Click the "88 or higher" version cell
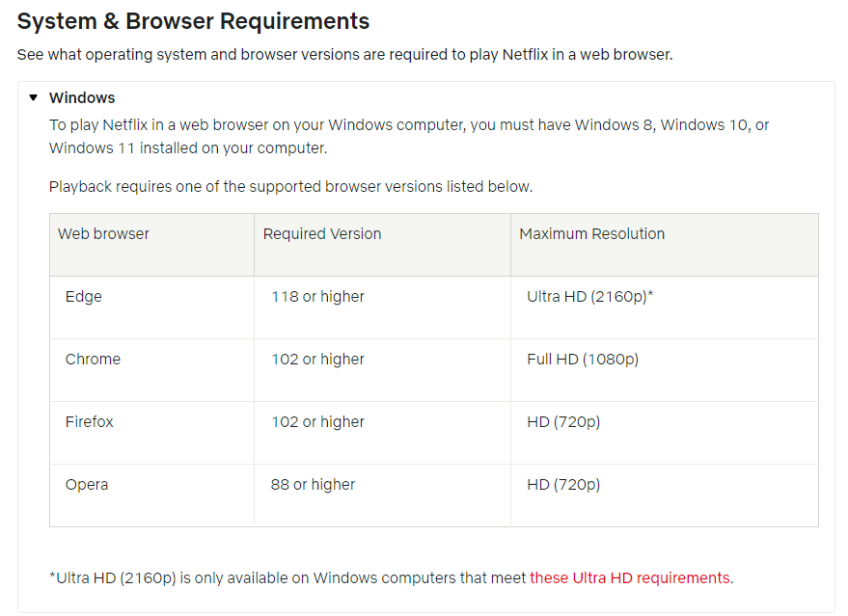 [x=313, y=485]
